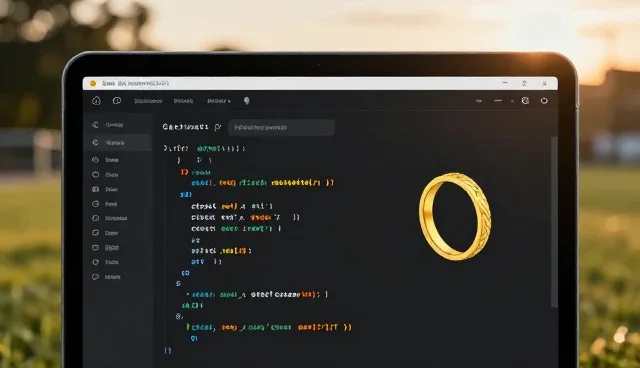Screen dimensions: 640x368
Task: Click the gold ring image
Action: [x=455, y=216]
